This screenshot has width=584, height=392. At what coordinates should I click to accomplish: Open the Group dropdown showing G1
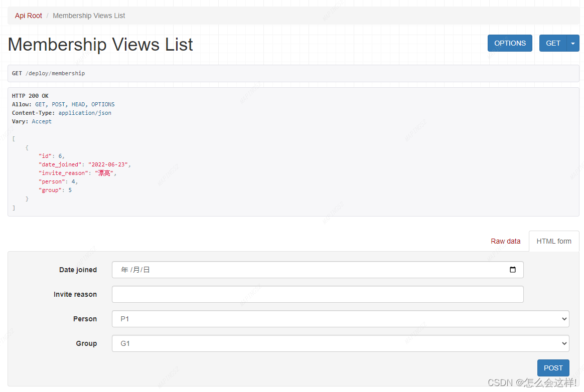pyautogui.click(x=341, y=343)
